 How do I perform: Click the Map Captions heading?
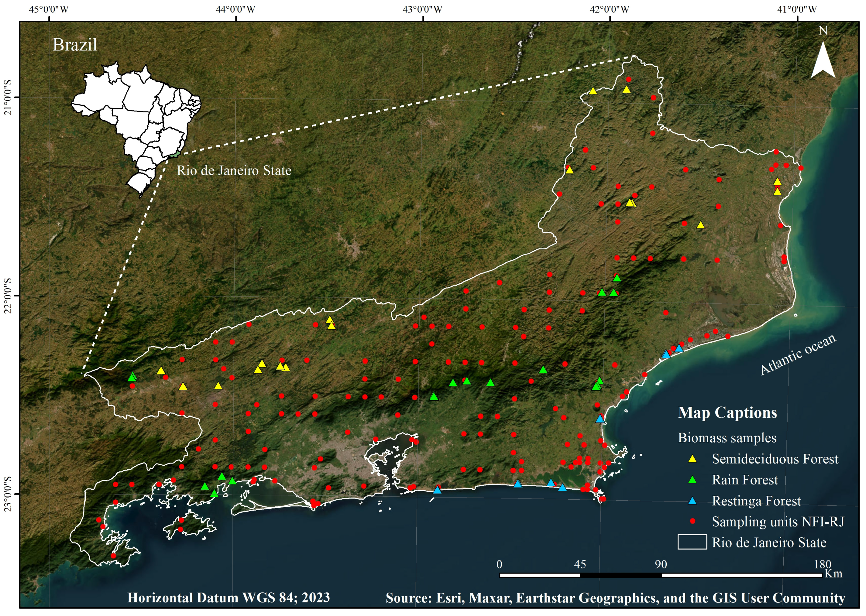727,413
